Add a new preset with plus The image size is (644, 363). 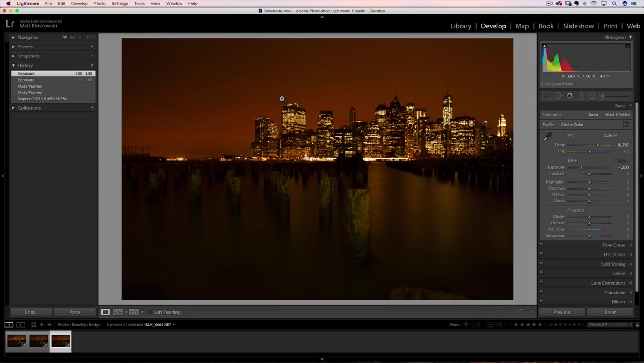click(92, 47)
